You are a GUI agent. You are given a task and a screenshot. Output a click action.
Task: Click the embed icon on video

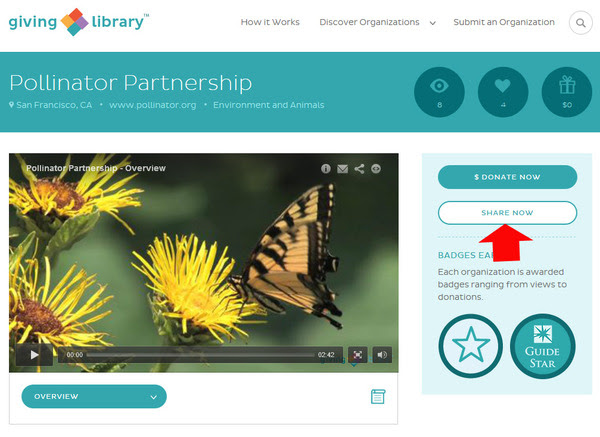click(376, 169)
